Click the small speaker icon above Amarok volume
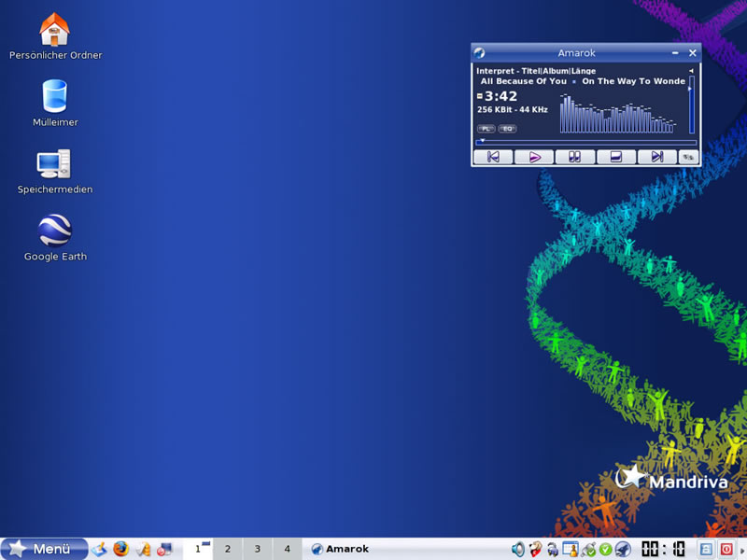Screen dimensions: 747x560 coord(691,71)
